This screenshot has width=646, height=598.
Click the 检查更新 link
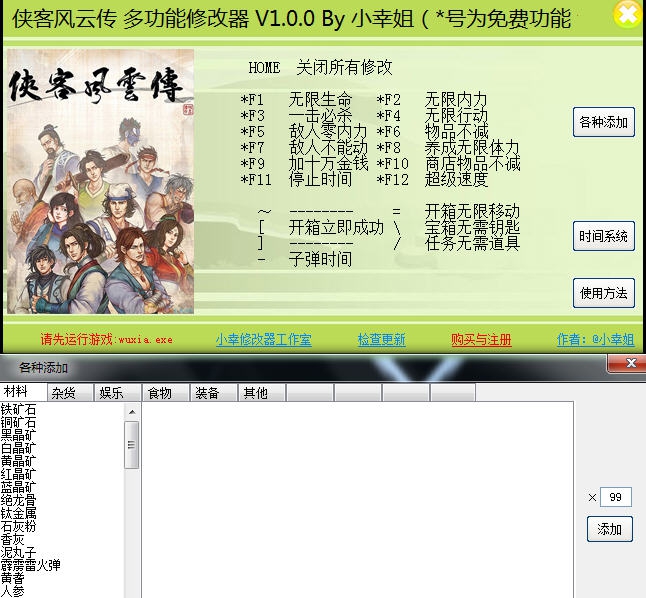[x=382, y=340]
